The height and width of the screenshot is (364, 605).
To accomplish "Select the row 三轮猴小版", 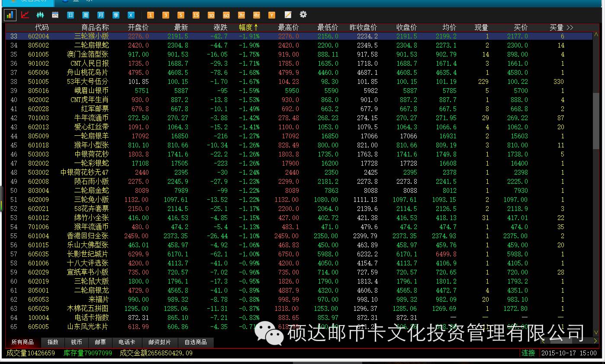I will coord(299,36).
